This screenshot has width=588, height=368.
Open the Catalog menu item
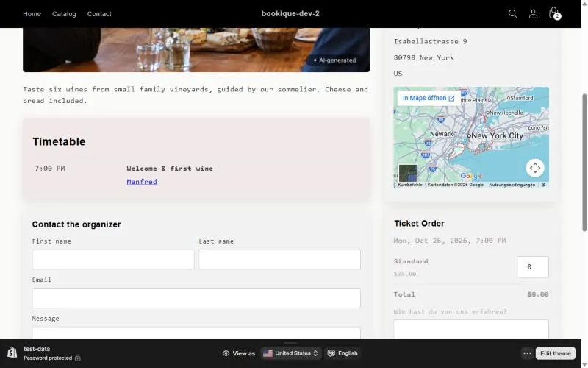tap(64, 14)
